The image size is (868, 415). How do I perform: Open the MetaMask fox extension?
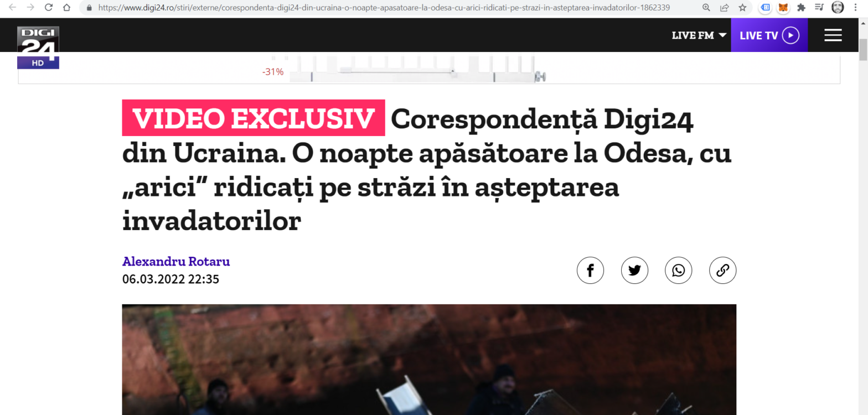(783, 8)
